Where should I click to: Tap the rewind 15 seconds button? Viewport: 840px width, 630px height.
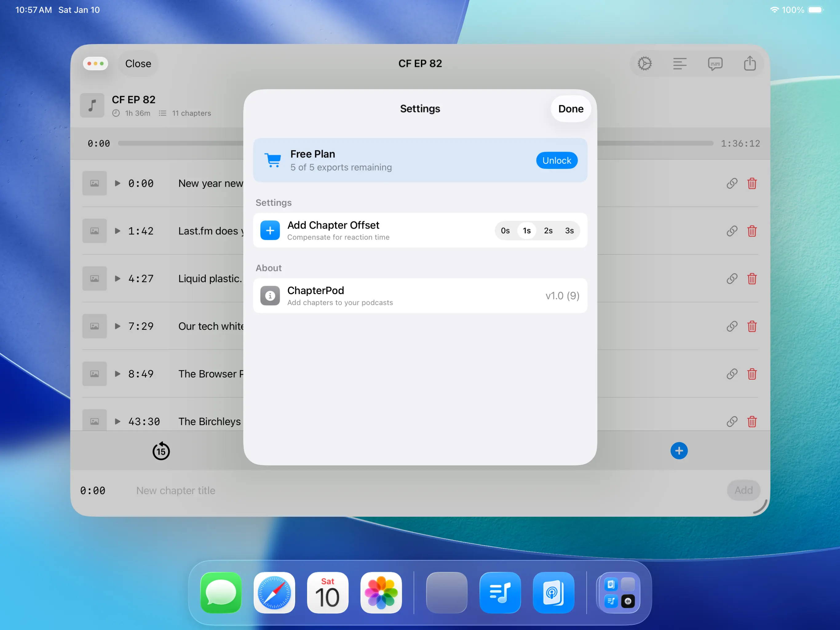click(161, 451)
